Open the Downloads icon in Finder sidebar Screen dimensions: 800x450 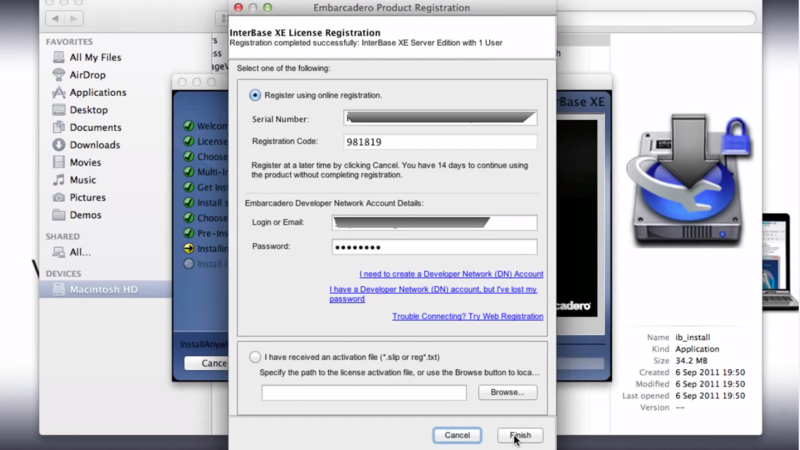(x=59, y=144)
